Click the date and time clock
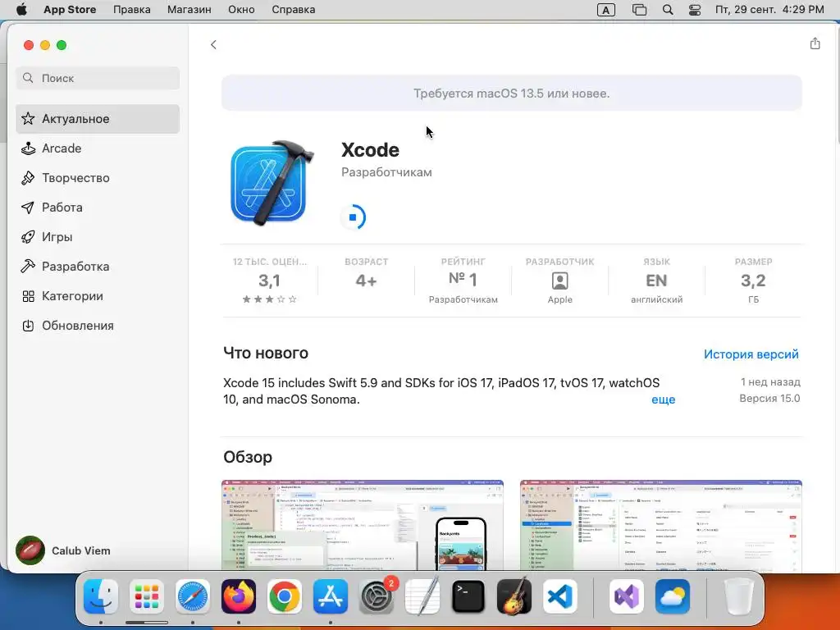Screen dimensions: 840x630 [769, 10]
